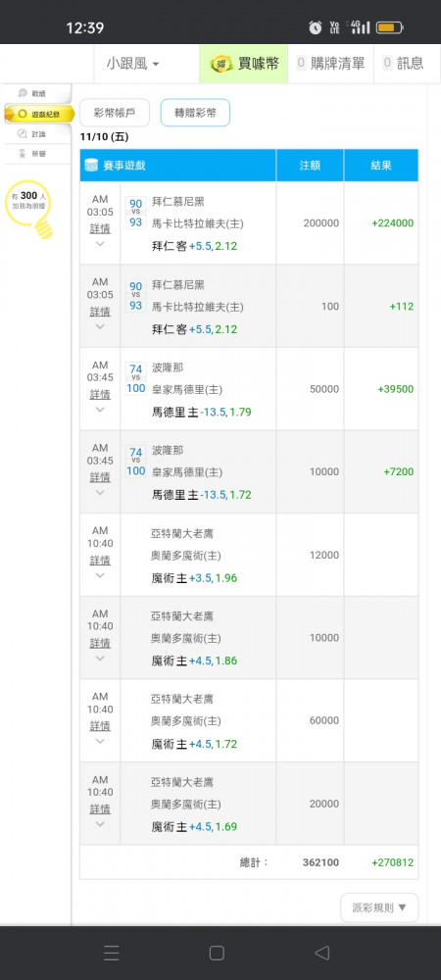Open the 買嘛幣 coin purchase button
Screen dimensions: 441x980
244,63
